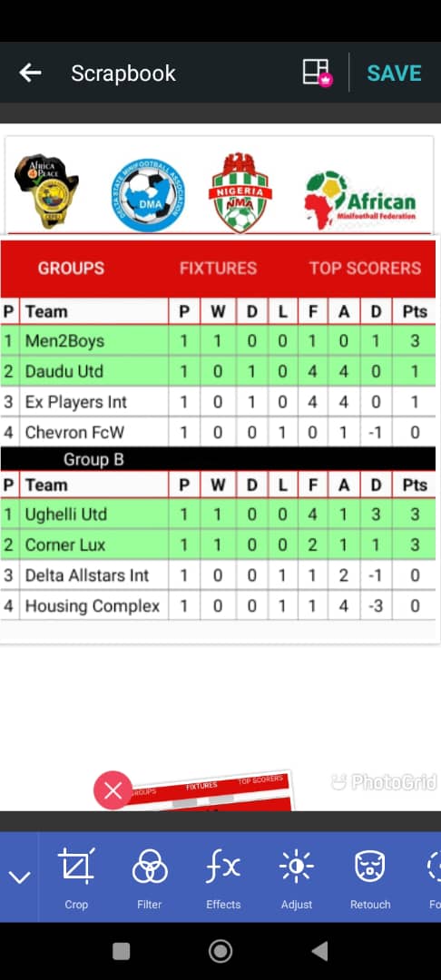
Task: Switch to the FIXTURES tab
Action: pyautogui.click(x=218, y=268)
